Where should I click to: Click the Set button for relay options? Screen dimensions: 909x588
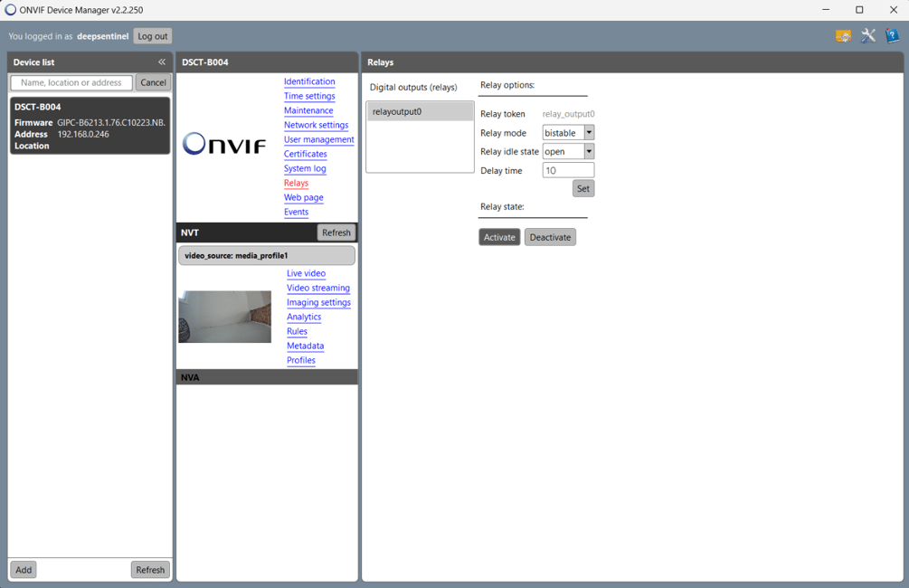pyautogui.click(x=582, y=189)
